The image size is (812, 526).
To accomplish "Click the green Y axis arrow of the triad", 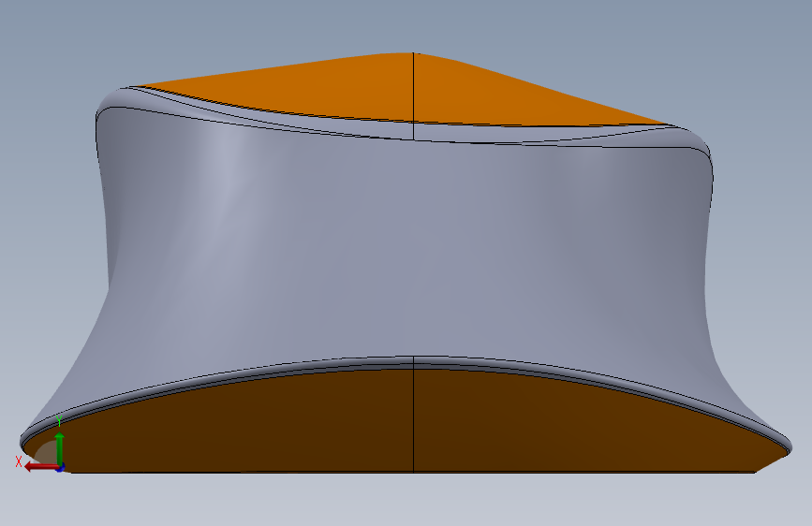I will click(x=60, y=448).
